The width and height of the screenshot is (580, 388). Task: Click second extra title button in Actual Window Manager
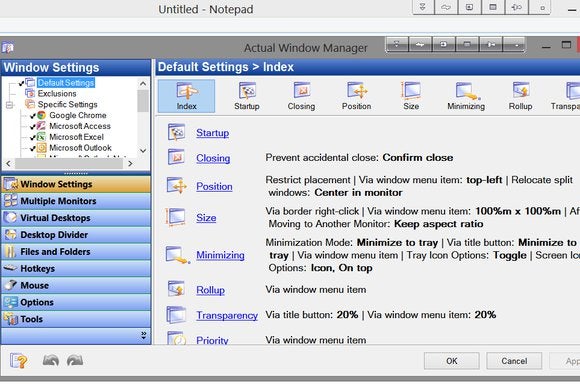point(420,44)
